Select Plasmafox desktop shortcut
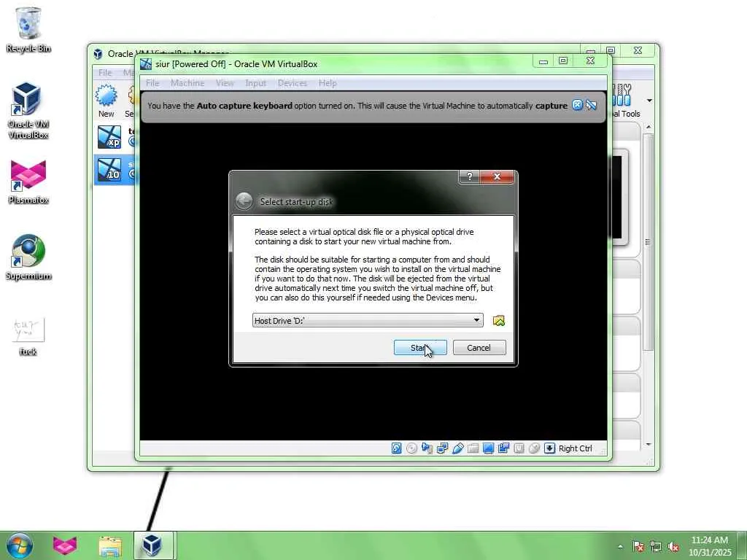Image resolution: width=747 pixels, height=560 pixels. pyautogui.click(x=28, y=182)
